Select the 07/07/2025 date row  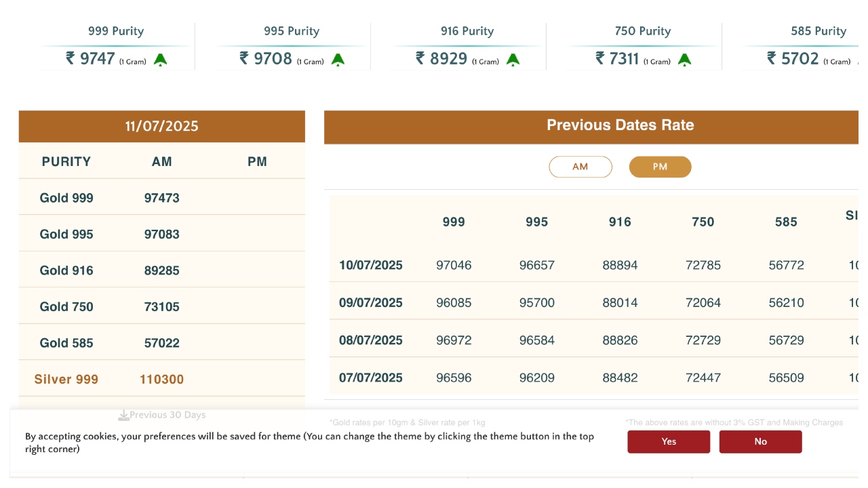(x=371, y=378)
